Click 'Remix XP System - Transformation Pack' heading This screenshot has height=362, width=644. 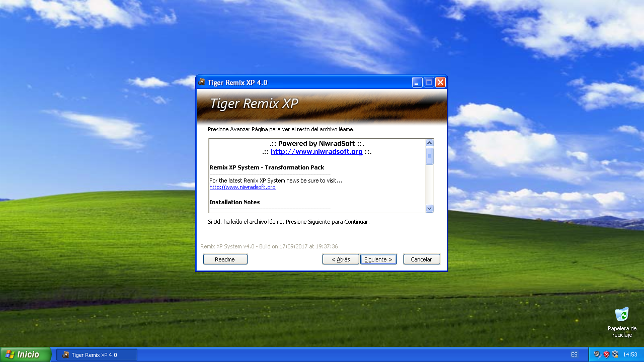(x=267, y=167)
